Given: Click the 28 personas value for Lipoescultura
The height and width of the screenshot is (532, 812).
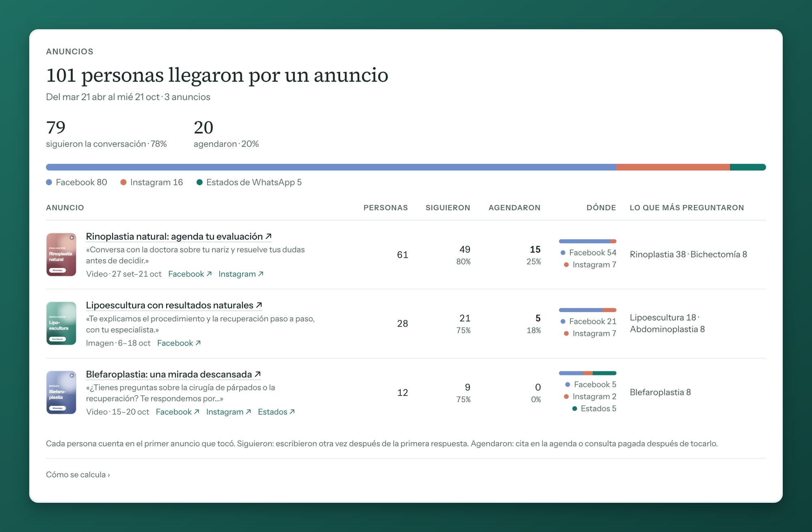Looking at the screenshot, I should point(402,323).
